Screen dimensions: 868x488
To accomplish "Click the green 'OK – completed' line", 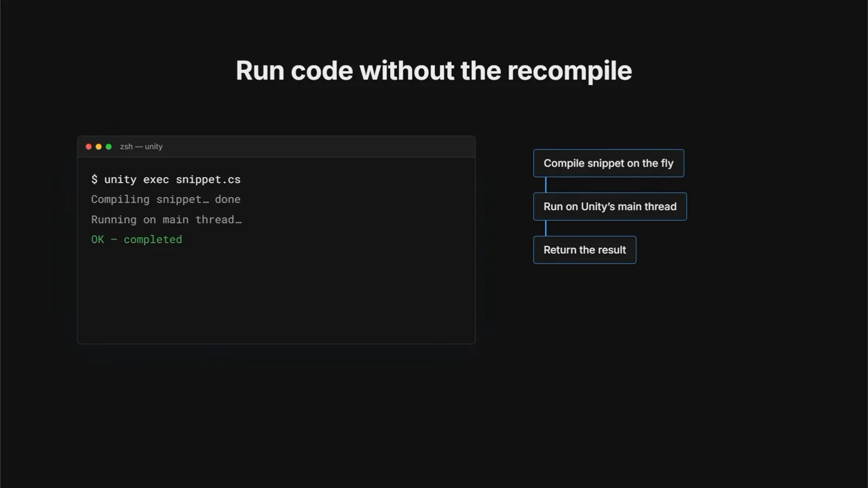I will [136, 240].
